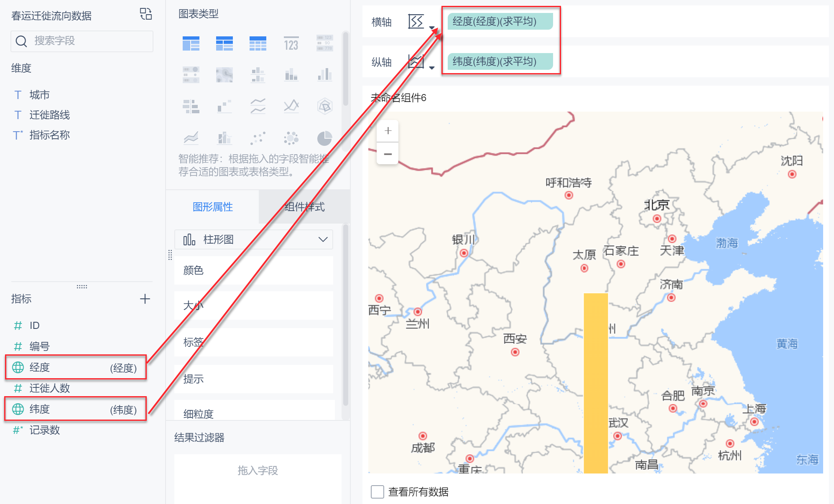Click the 纬度(纬度)(求平均) field pill

tap(500, 61)
